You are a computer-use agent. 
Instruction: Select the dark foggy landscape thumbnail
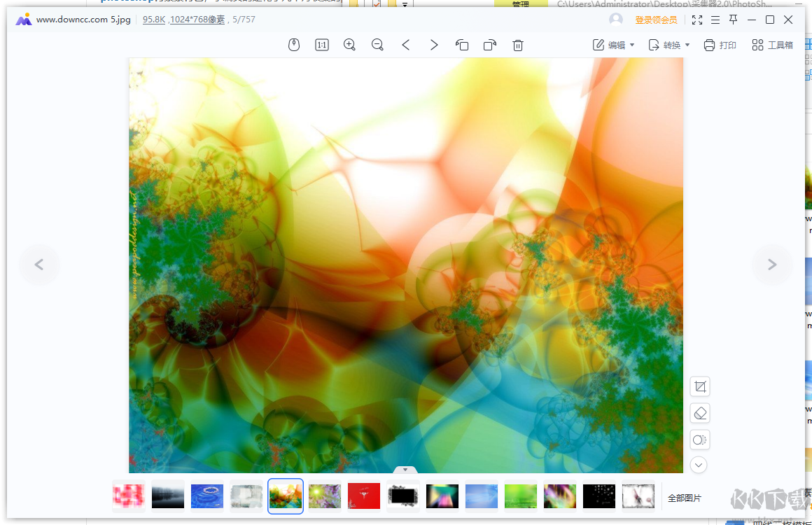coord(168,496)
